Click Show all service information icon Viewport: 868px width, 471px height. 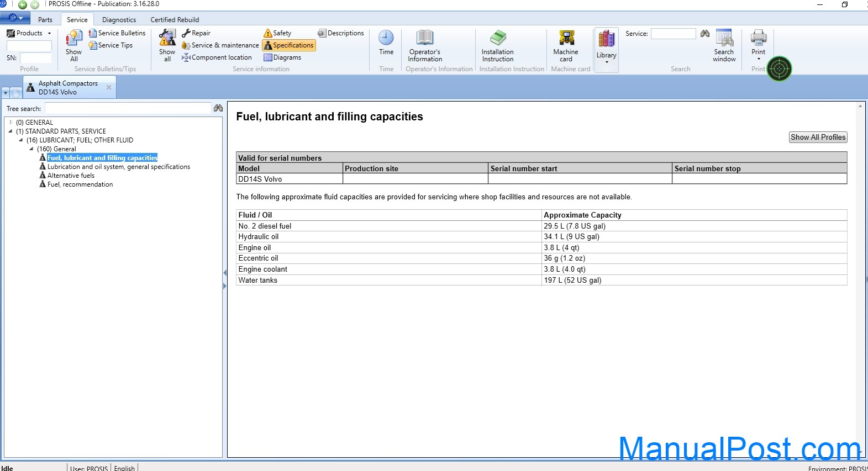[x=167, y=46]
